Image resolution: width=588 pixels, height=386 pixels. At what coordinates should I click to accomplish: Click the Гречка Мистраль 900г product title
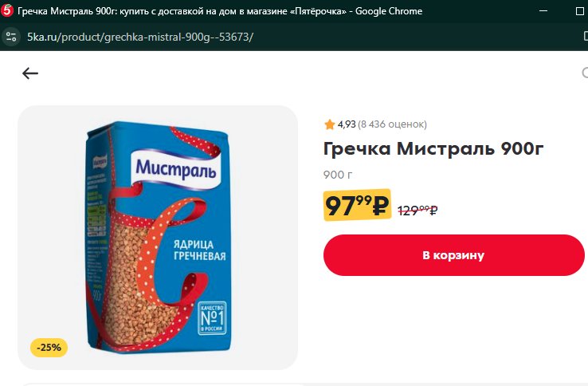point(433,148)
